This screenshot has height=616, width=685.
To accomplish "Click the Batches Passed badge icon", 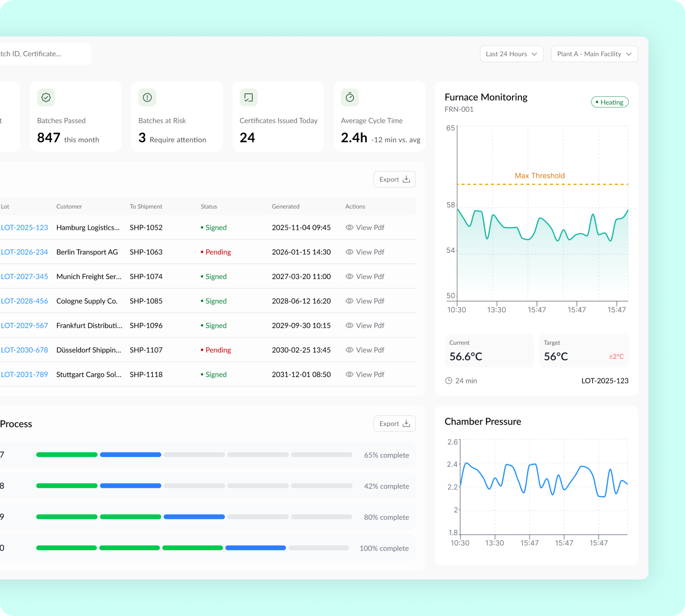I will coord(46,98).
